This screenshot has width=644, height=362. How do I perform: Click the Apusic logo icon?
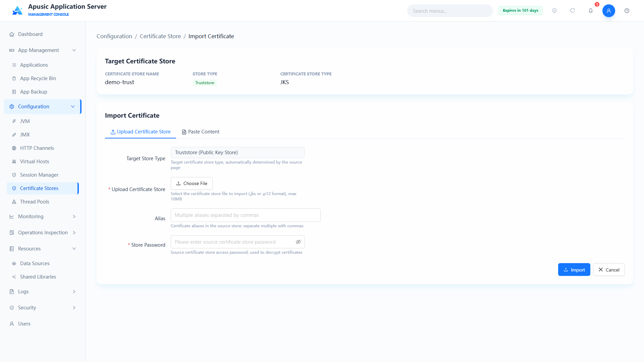click(x=17, y=10)
